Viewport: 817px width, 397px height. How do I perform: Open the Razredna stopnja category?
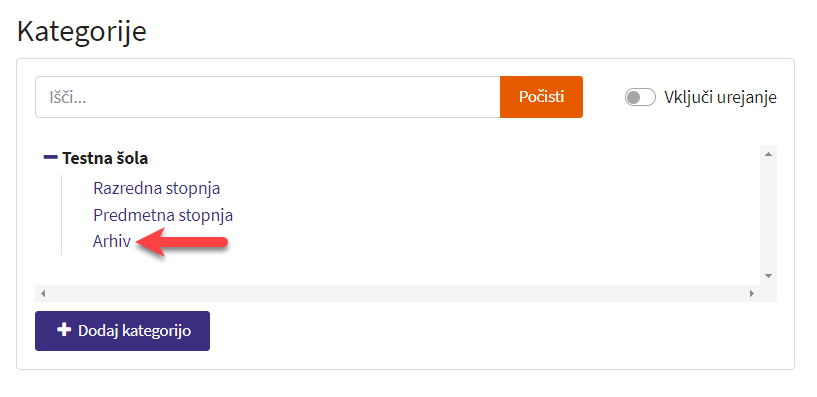click(x=156, y=188)
